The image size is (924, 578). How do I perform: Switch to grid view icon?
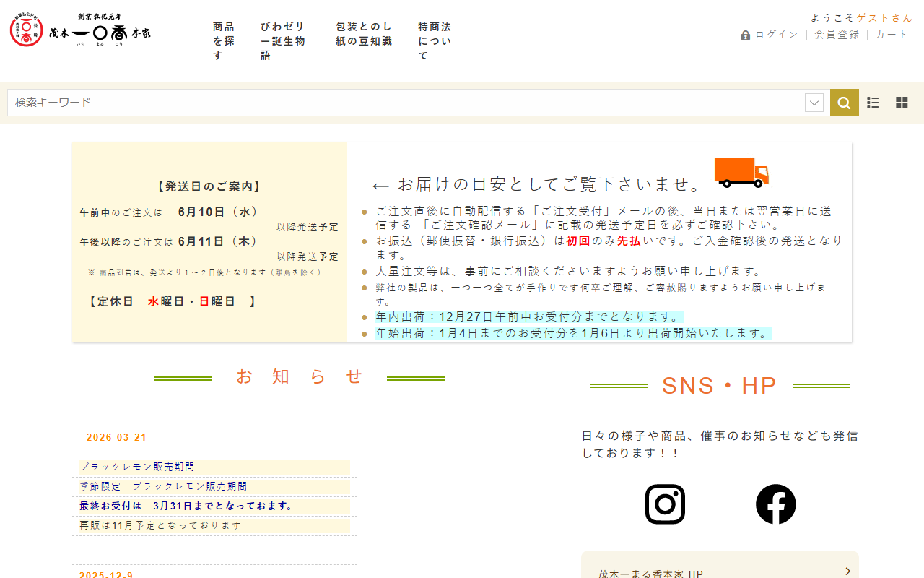point(902,103)
